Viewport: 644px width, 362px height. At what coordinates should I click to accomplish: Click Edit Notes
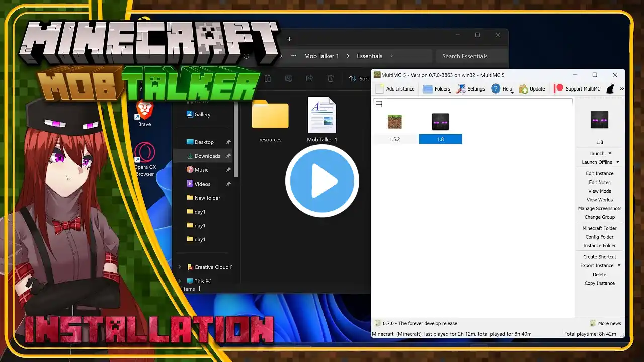600,182
